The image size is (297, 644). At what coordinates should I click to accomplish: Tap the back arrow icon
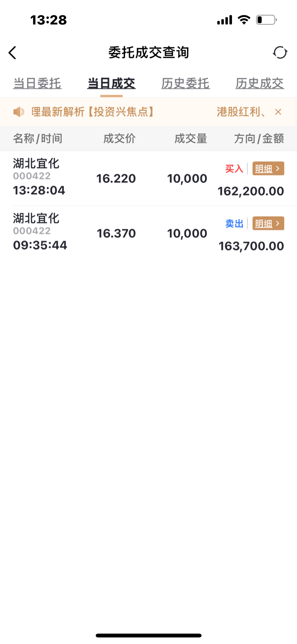[12, 53]
